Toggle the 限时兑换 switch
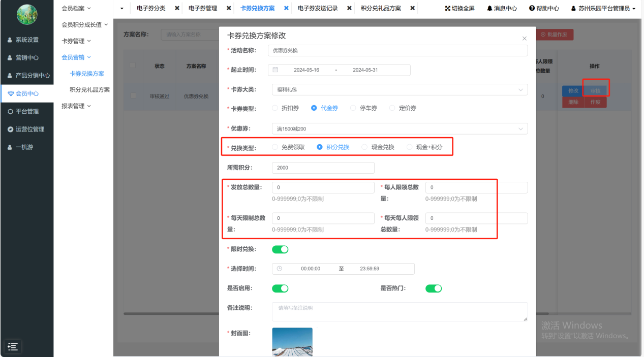The width and height of the screenshot is (644, 357). (x=280, y=249)
